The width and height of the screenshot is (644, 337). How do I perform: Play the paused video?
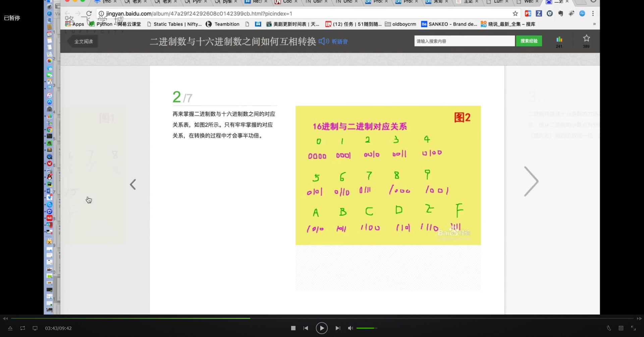tap(321, 328)
